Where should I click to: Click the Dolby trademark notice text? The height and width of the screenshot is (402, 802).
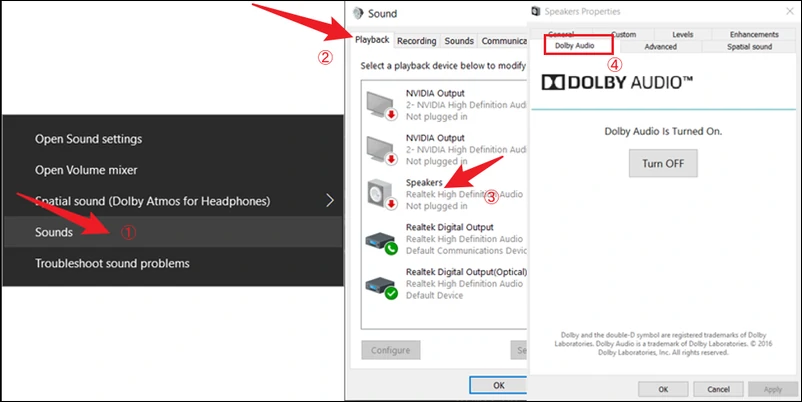(x=663, y=344)
